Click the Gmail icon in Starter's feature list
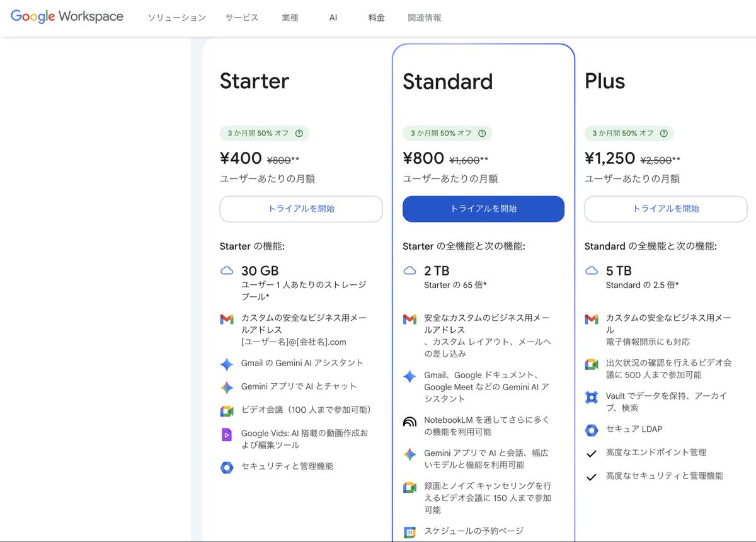The height and width of the screenshot is (542, 756). [x=227, y=319]
